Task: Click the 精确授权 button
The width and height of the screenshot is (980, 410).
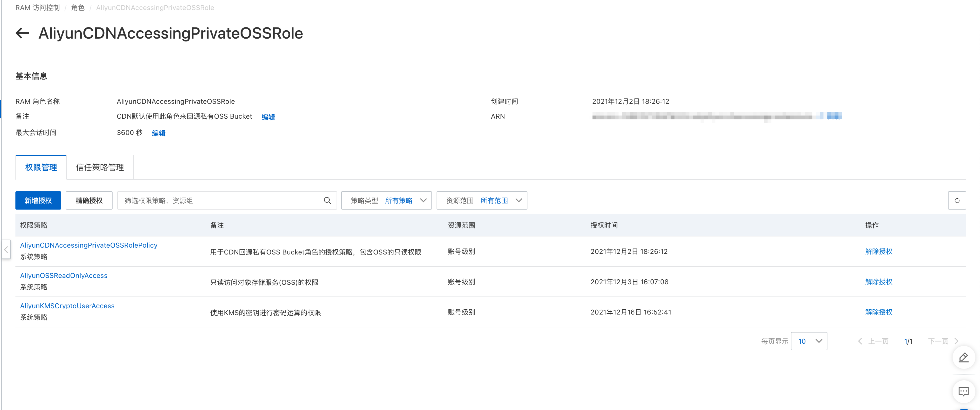Action: [89, 200]
